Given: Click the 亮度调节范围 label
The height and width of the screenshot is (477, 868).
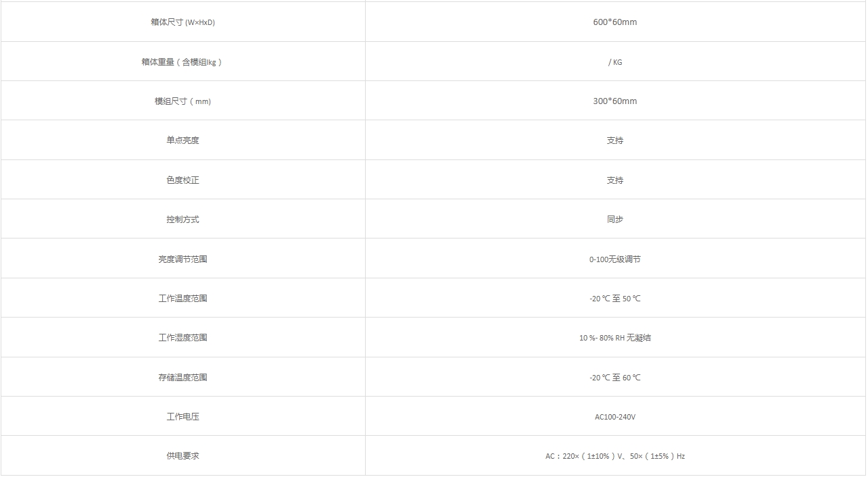Looking at the screenshot, I should (183, 259).
